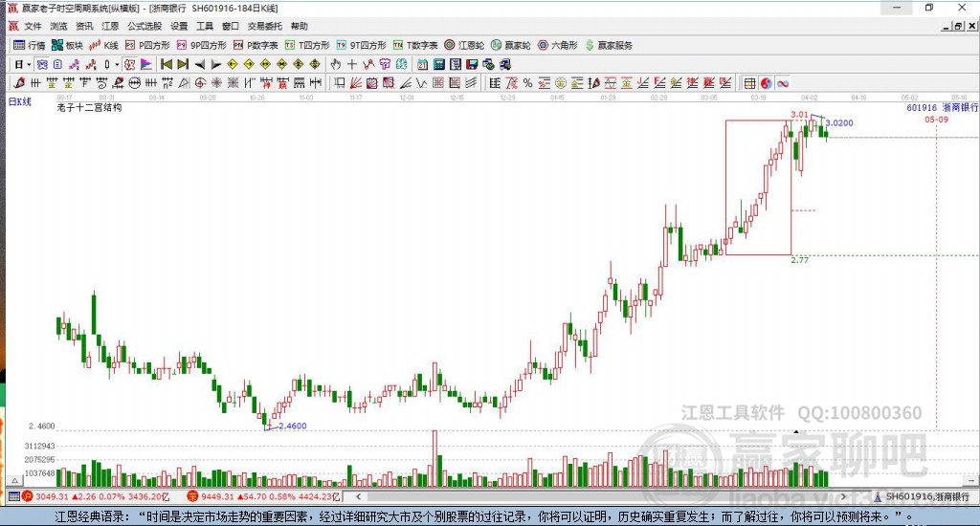Open the 设置 menu
The image size is (980, 526).
click(x=179, y=26)
